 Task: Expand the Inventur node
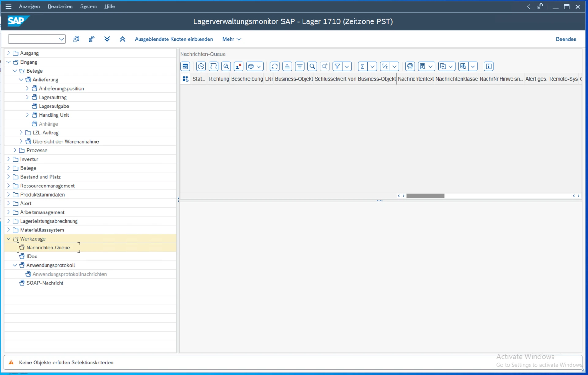click(9, 159)
